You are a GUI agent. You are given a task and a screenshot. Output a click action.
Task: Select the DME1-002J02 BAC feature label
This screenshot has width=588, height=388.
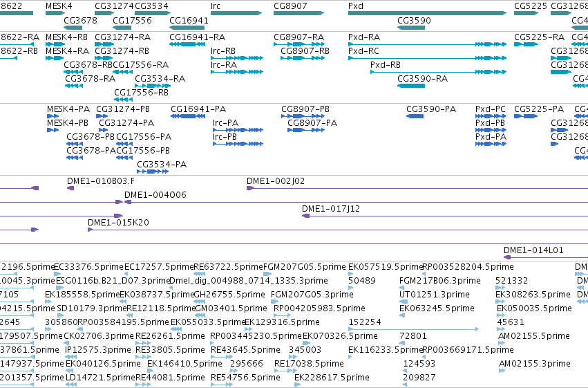point(276,181)
